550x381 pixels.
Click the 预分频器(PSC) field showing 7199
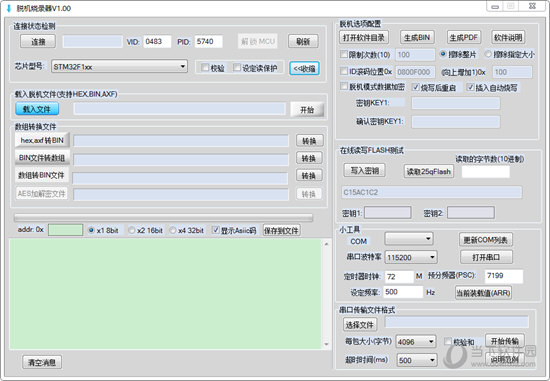(x=504, y=276)
